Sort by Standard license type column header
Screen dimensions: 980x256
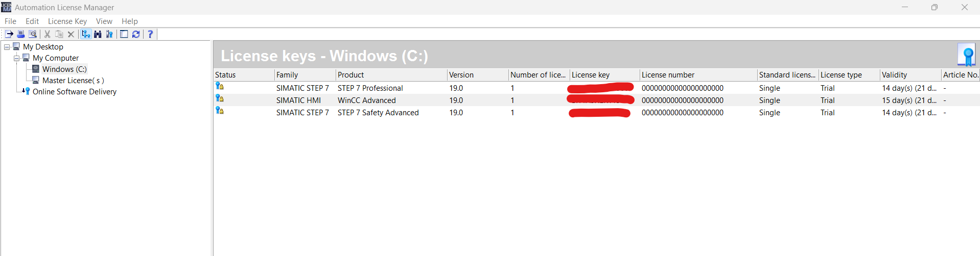(788, 75)
